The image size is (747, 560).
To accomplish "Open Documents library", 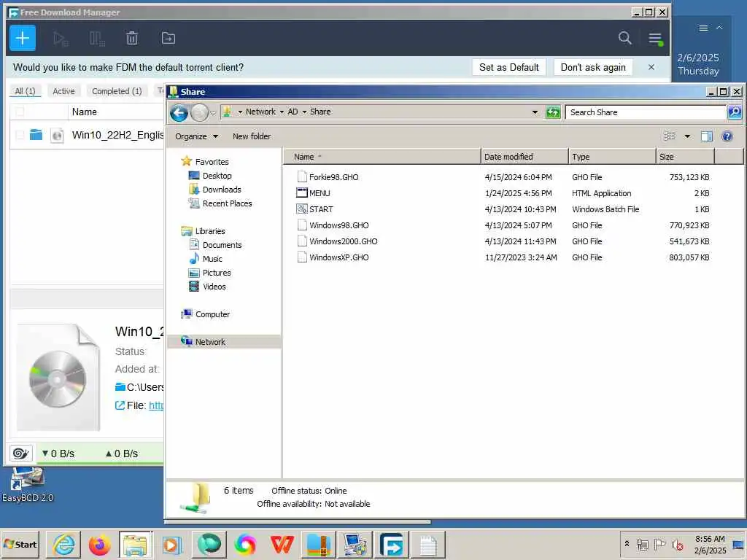I will tap(222, 245).
